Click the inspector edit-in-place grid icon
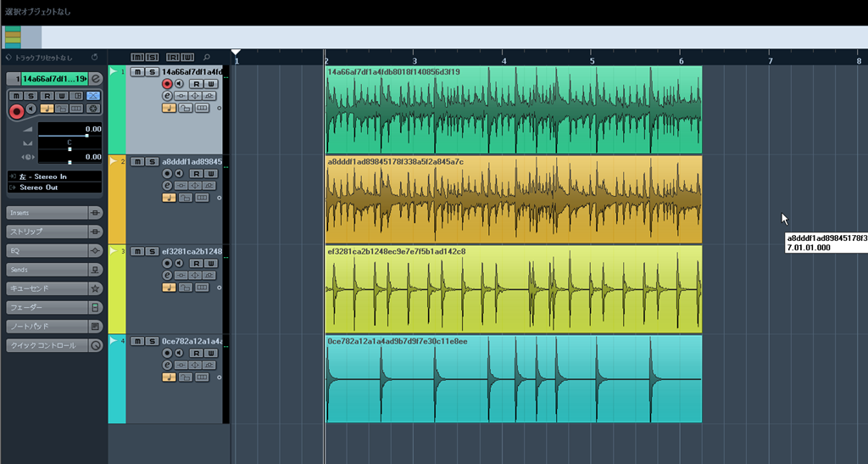 (77, 96)
